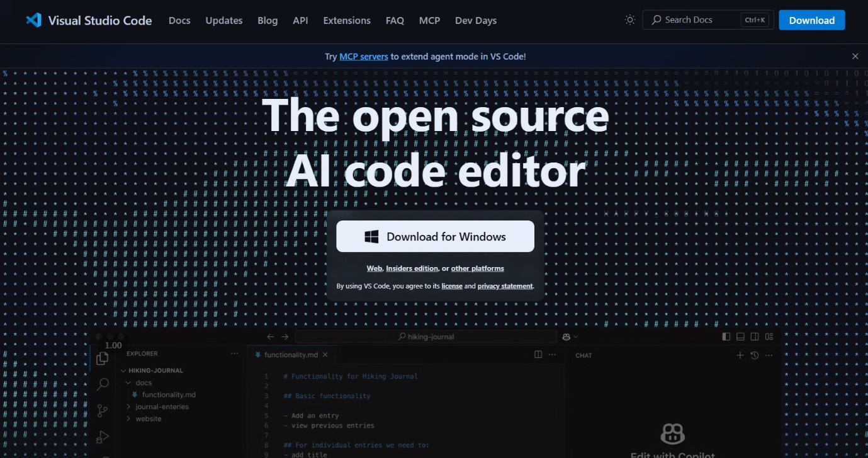This screenshot has width=868, height=458.
Task: Click the line "## Basic functionality"
Action: pos(327,396)
